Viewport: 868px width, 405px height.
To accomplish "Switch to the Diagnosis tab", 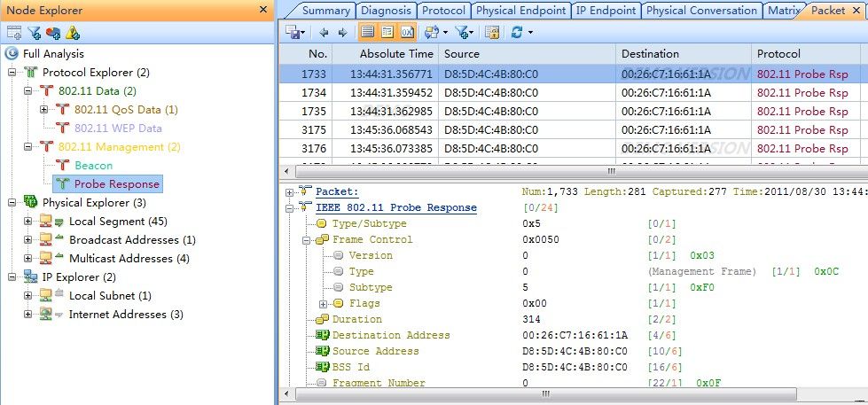I will click(x=387, y=11).
